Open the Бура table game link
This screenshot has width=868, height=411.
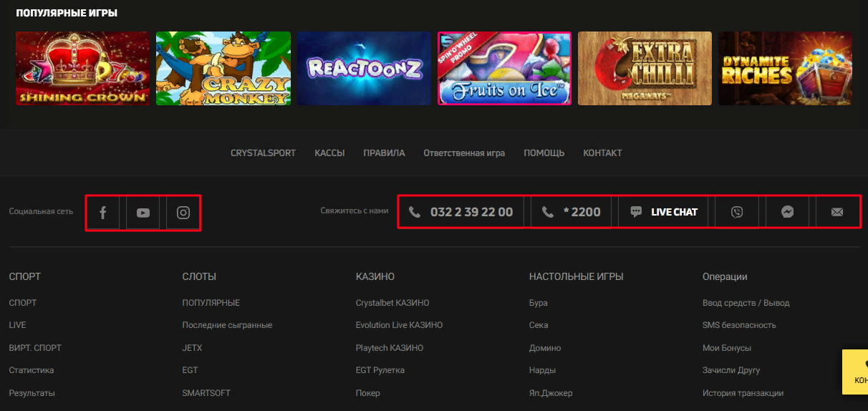pyautogui.click(x=539, y=303)
